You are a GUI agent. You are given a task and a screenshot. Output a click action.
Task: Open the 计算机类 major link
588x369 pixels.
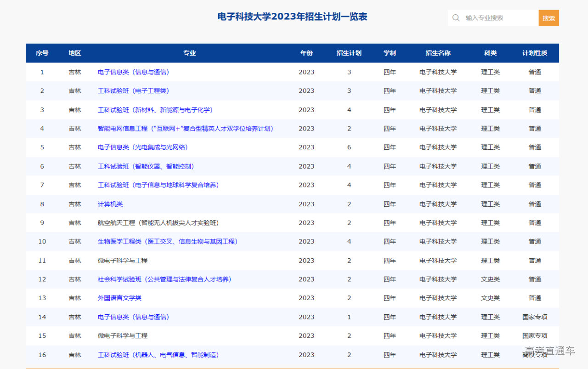point(110,204)
